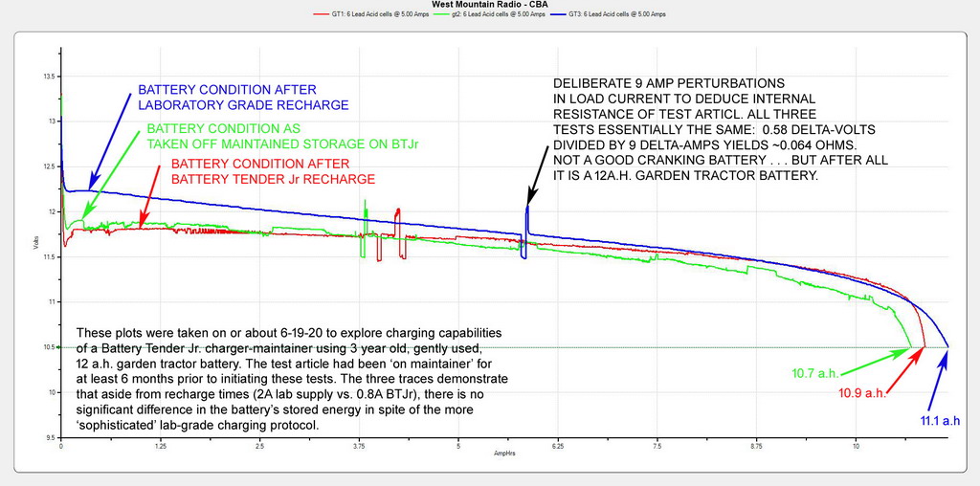Select the 10.9 a.h. red endpoint label
Image resolution: width=980 pixels, height=486 pixels.
coord(861,393)
